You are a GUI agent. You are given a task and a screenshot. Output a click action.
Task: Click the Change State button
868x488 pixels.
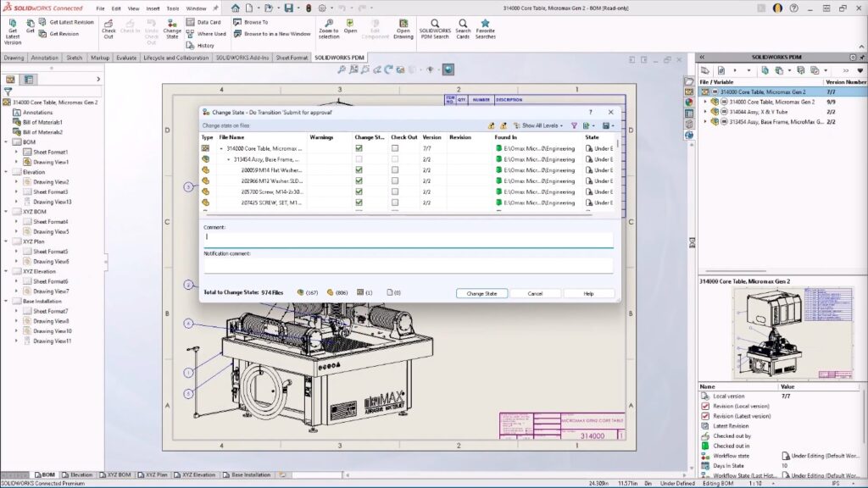pos(481,293)
